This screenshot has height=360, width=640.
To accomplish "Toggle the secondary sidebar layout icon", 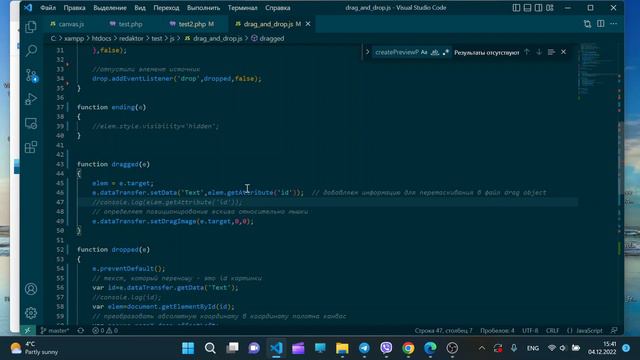I will [538, 8].
